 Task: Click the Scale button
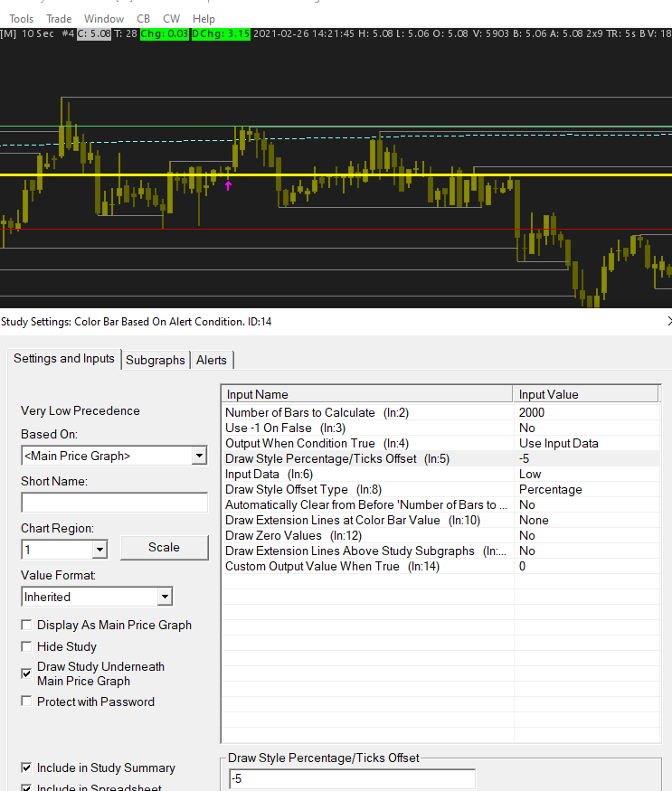coord(164,547)
